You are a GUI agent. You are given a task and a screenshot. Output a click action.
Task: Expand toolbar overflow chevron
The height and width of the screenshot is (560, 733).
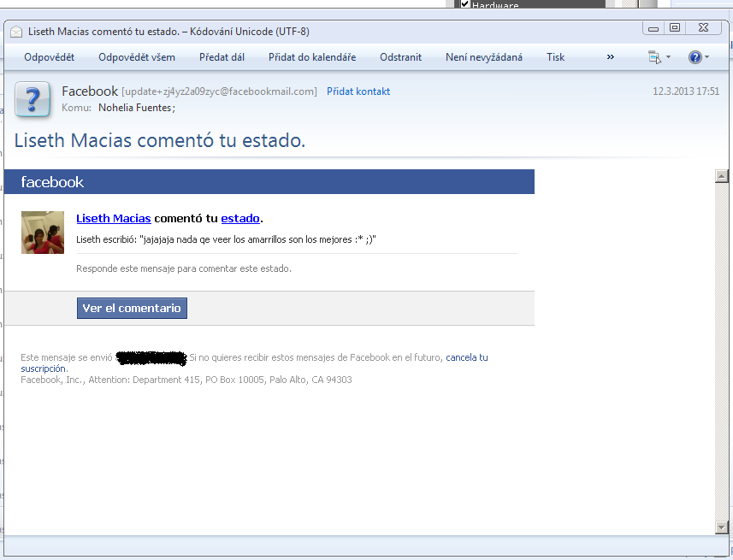pyautogui.click(x=610, y=57)
